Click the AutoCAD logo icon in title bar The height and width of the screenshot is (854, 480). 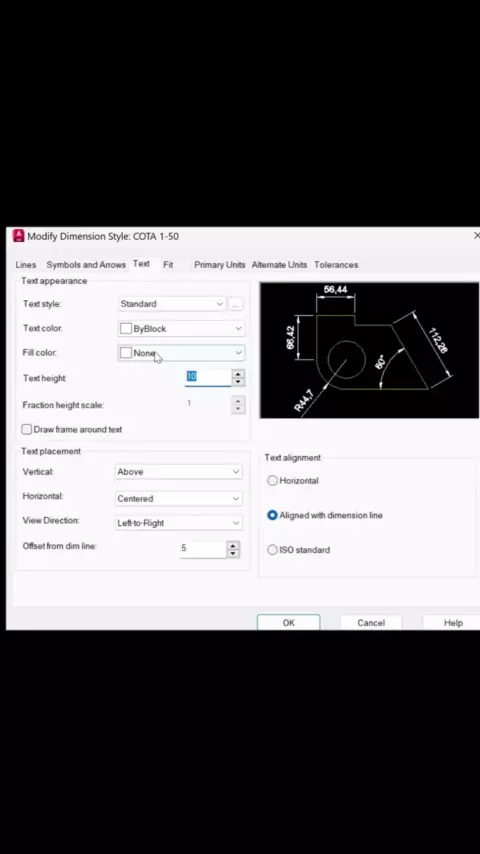click(19, 236)
